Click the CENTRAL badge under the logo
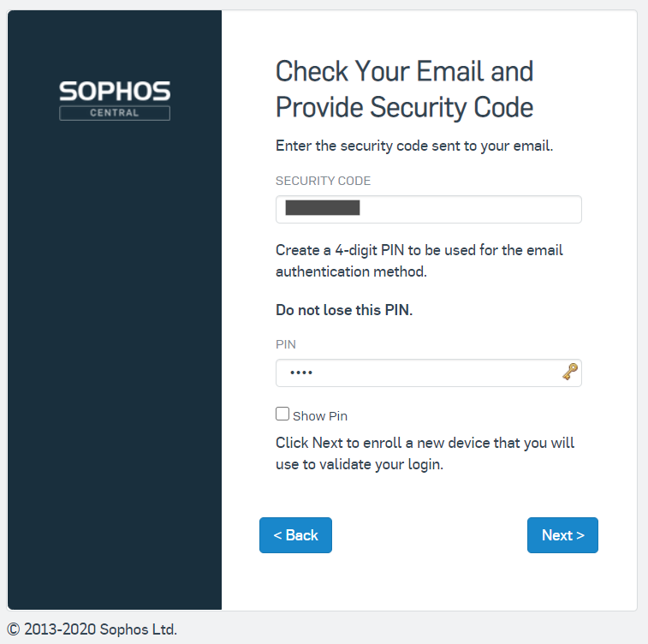This screenshot has height=644, width=648. (115, 113)
